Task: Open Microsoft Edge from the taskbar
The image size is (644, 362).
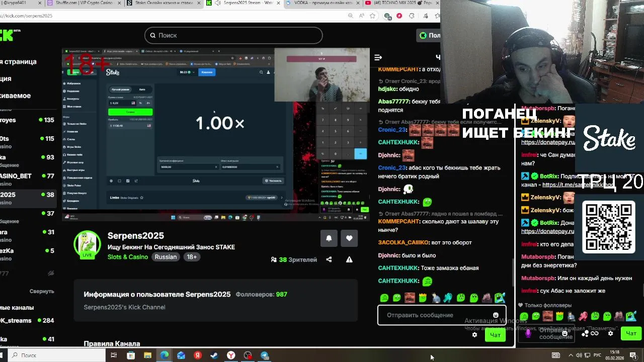Action: 164,355
